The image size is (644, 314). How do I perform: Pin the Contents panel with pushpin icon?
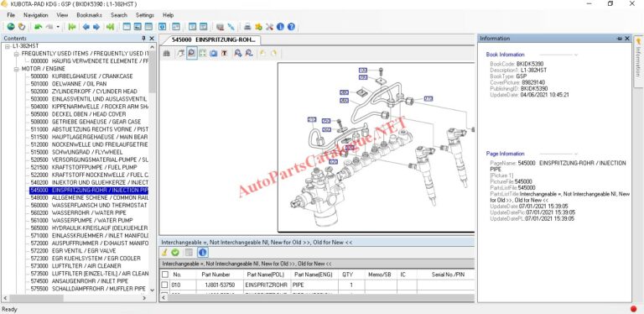click(143, 39)
